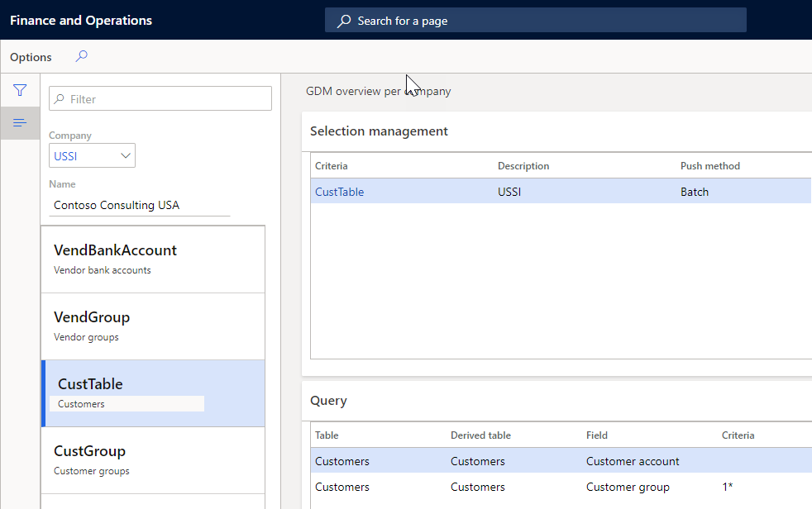Open the Options menu
This screenshot has width=812, height=509.
(30, 57)
